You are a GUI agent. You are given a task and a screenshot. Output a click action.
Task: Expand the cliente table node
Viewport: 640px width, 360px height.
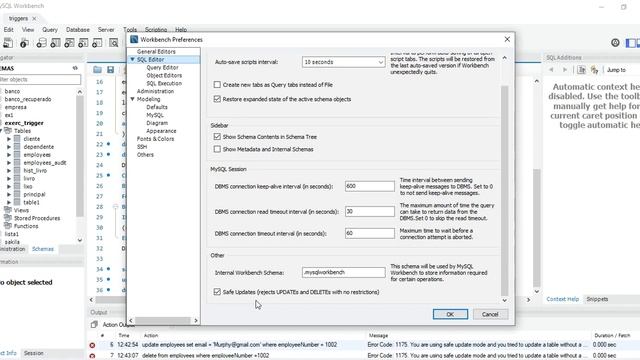point(9,139)
